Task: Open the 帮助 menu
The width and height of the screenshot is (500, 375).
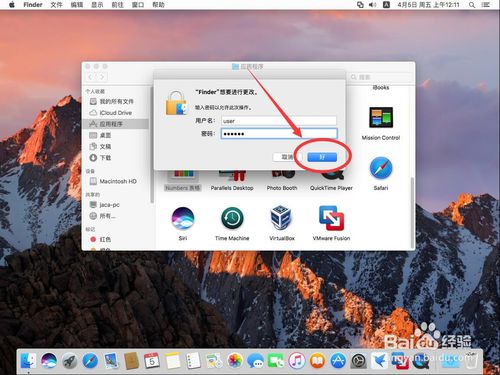Action: click(158, 5)
